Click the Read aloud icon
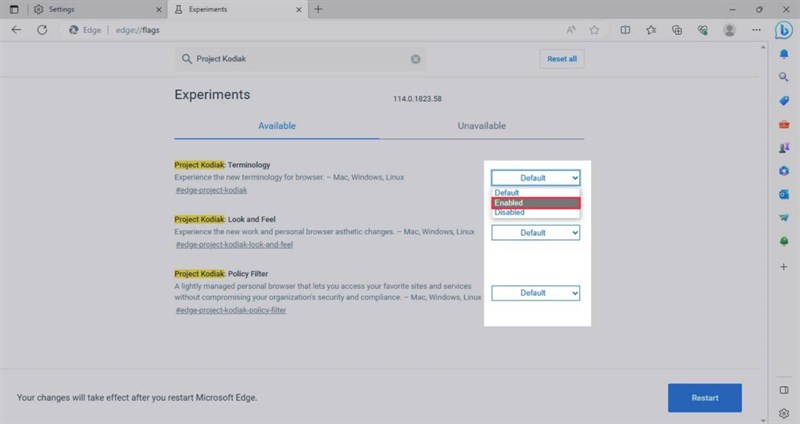 point(571,30)
